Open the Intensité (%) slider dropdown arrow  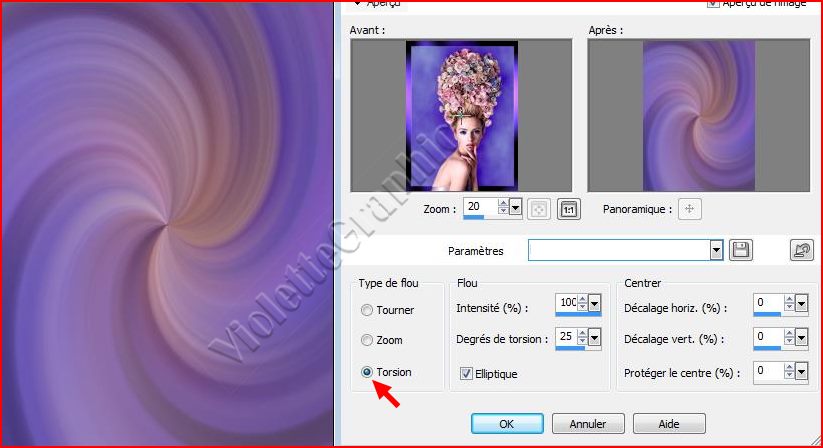594,303
